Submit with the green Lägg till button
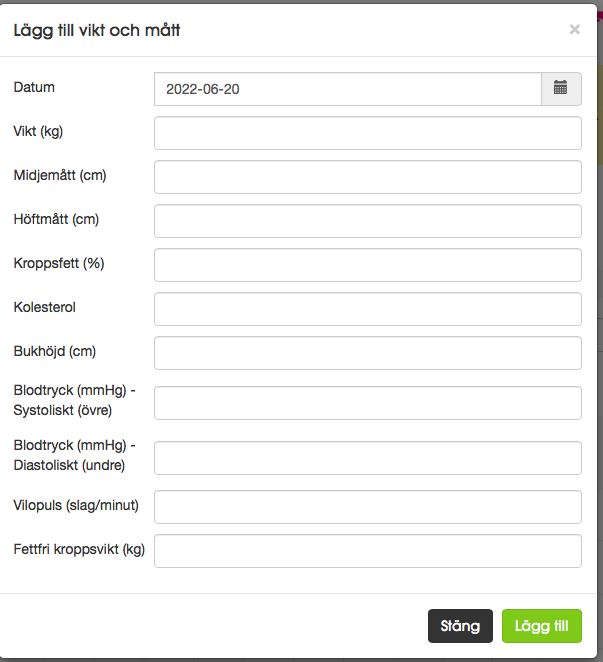 coord(542,626)
